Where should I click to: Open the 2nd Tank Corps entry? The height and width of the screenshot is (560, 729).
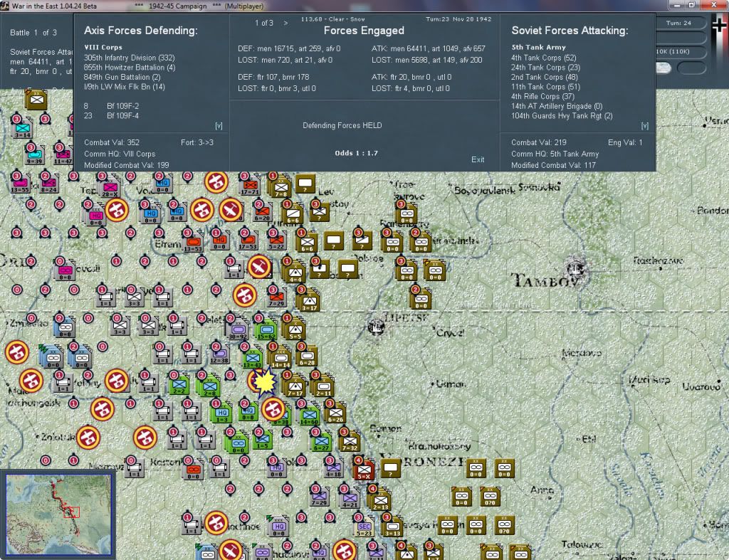545,77
